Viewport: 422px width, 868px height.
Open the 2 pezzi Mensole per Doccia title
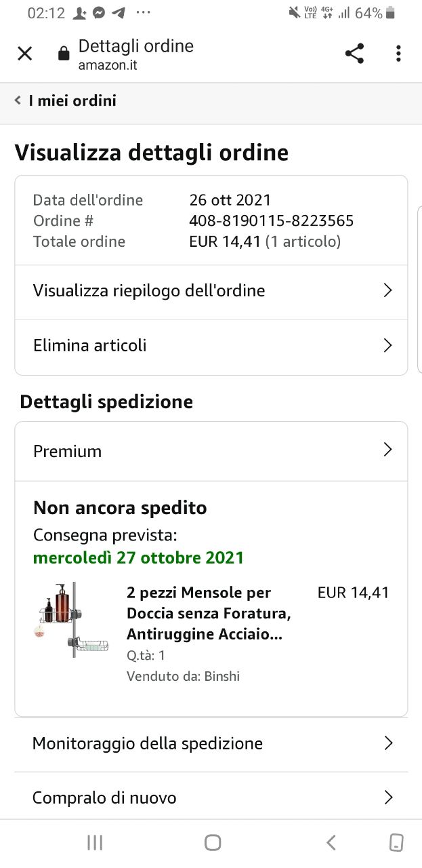(209, 614)
